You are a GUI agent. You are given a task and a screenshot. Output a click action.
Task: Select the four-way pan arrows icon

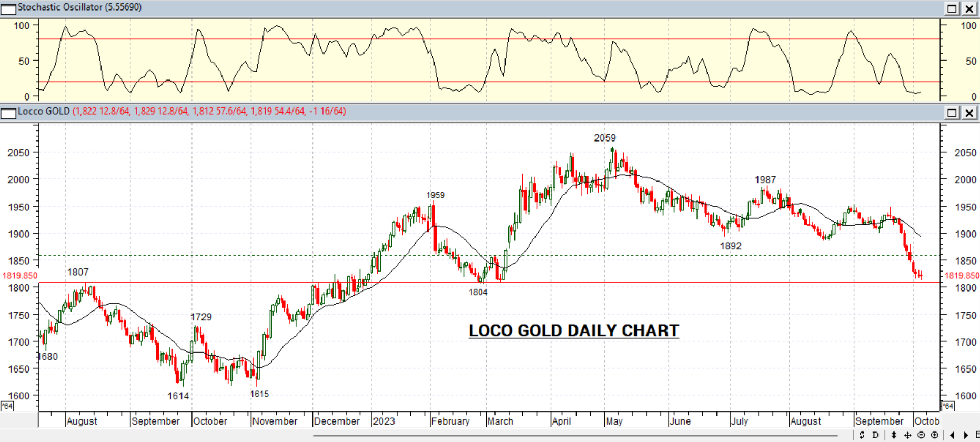[x=907, y=435]
